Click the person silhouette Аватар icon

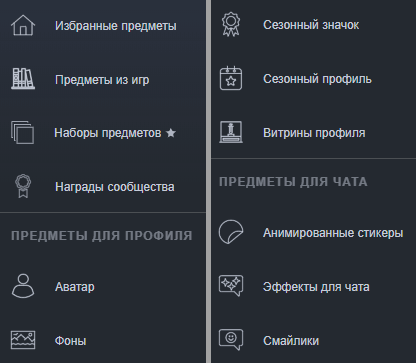pyautogui.click(x=23, y=286)
